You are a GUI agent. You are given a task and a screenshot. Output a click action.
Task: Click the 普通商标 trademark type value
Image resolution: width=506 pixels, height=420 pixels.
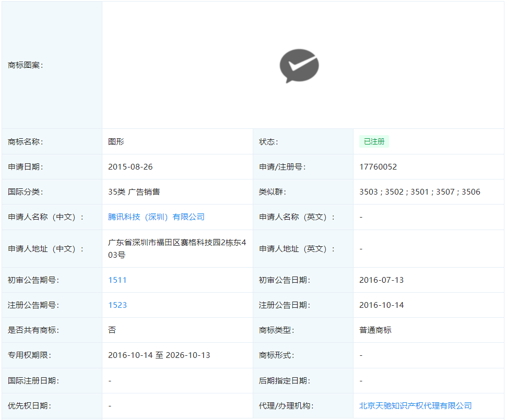pos(375,330)
